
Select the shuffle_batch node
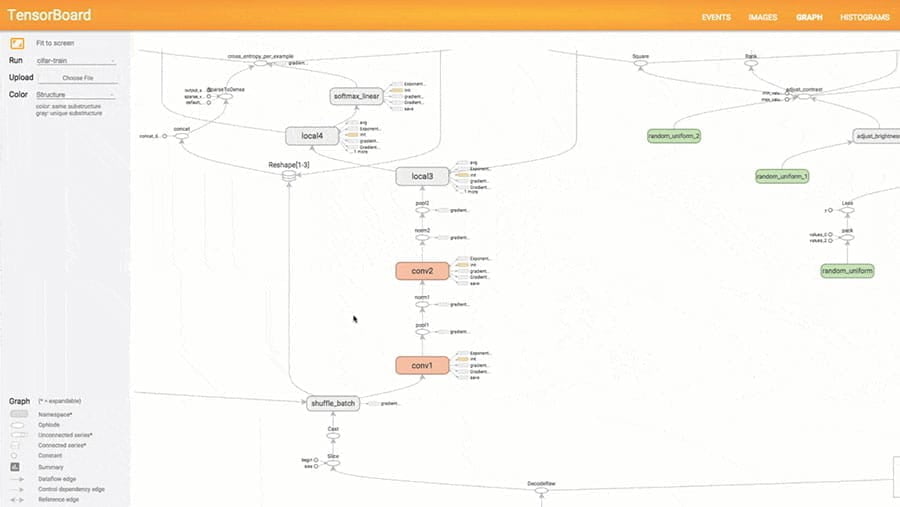click(331, 403)
